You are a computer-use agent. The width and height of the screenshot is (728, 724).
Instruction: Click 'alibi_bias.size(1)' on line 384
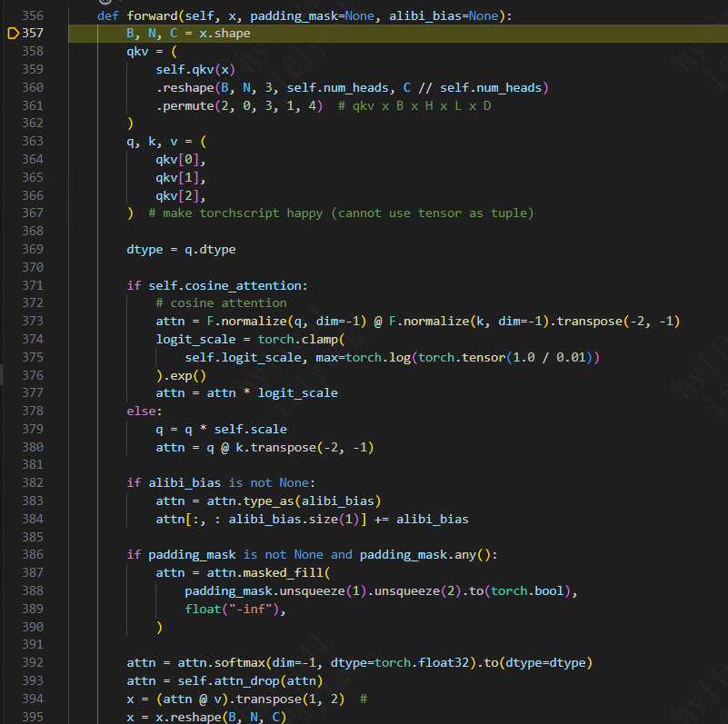pos(294,520)
